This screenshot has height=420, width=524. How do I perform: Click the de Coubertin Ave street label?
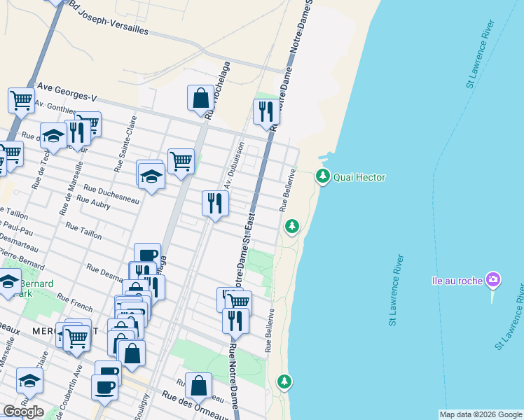71,391
